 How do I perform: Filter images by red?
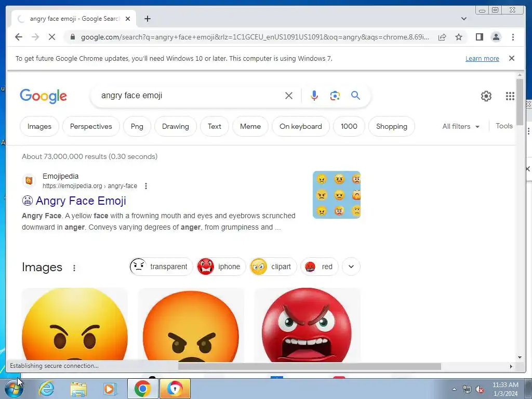[320, 267]
